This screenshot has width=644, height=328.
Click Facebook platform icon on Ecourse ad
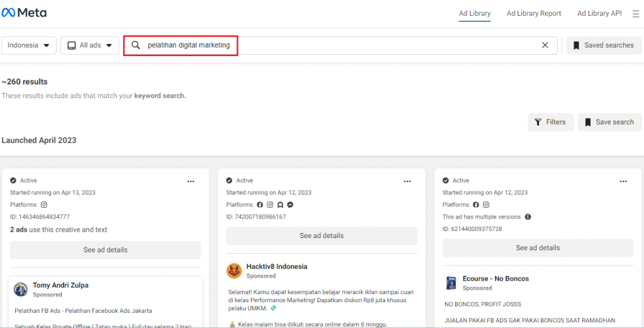click(476, 204)
